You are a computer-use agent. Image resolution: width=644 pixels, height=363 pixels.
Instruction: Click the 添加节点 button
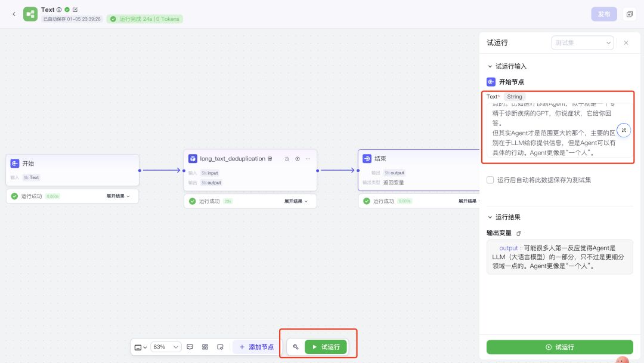(x=256, y=347)
